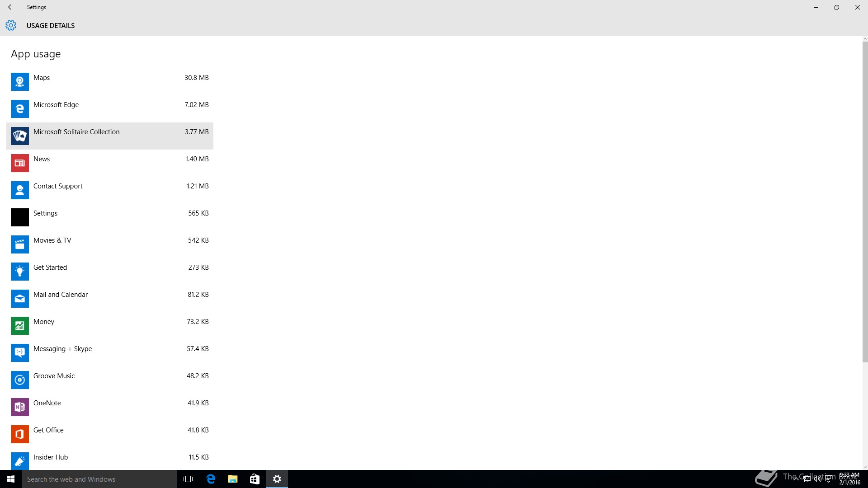Click in the Search the web and Windows box

[x=99, y=479]
